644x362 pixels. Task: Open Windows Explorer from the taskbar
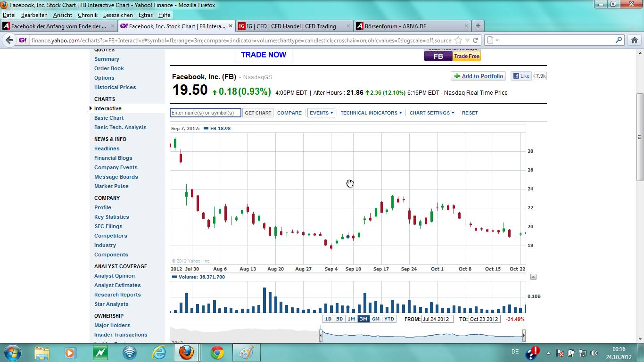coord(42,352)
